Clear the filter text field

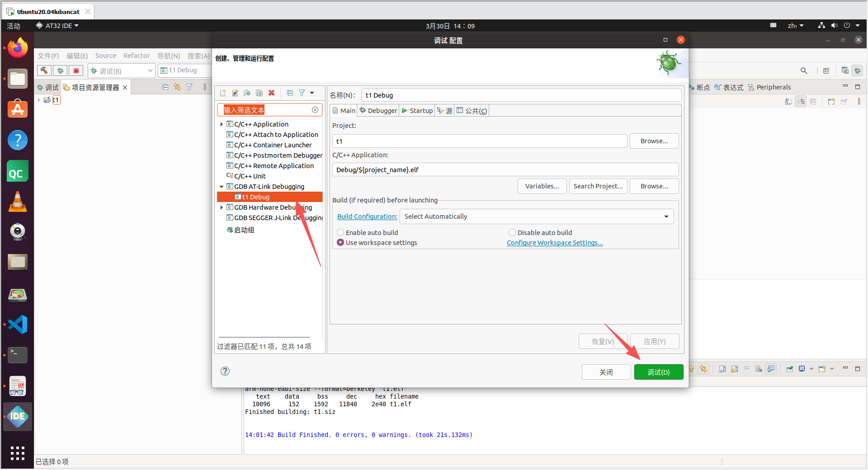click(x=315, y=110)
